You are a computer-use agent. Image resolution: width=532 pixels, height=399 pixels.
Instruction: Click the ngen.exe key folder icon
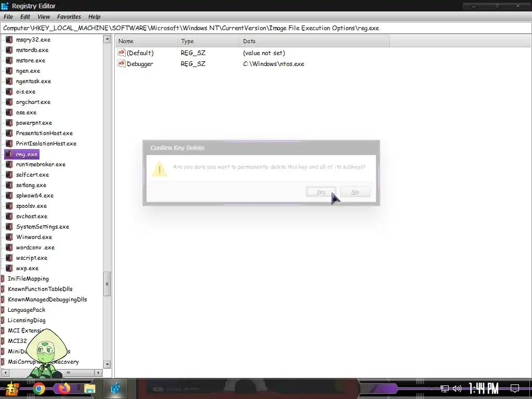coord(9,71)
